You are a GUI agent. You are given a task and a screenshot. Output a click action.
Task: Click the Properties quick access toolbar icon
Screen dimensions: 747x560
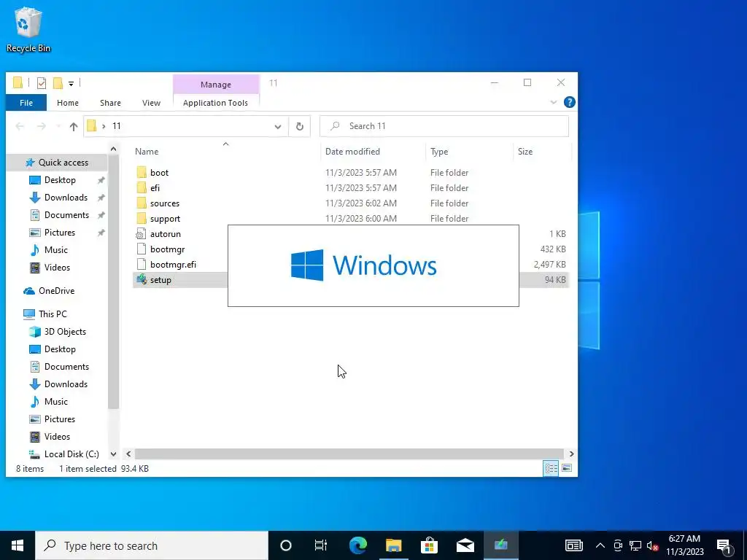(x=42, y=83)
